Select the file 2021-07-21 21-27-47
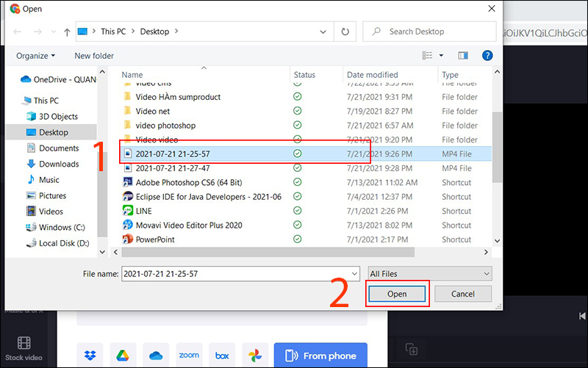This screenshot has height=368, width=588. [x=173, y=168]
